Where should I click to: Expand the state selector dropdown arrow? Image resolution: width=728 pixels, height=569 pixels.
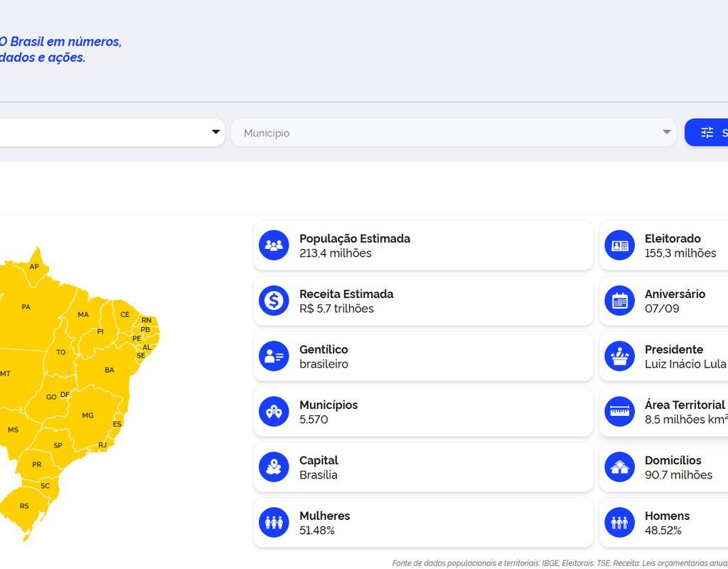click(x=216, y=132)
